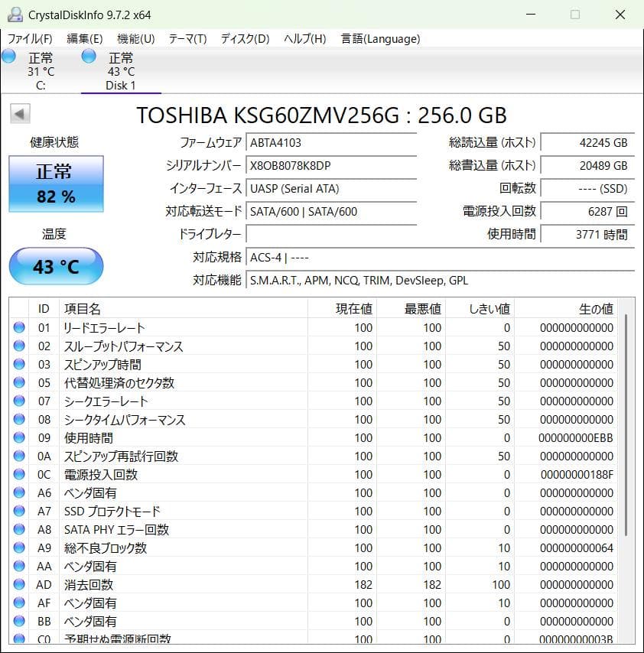This screenshot has width=644, height=653.
Task: Click the status icon beside リードエラーレート
Action: pos(19,328)
